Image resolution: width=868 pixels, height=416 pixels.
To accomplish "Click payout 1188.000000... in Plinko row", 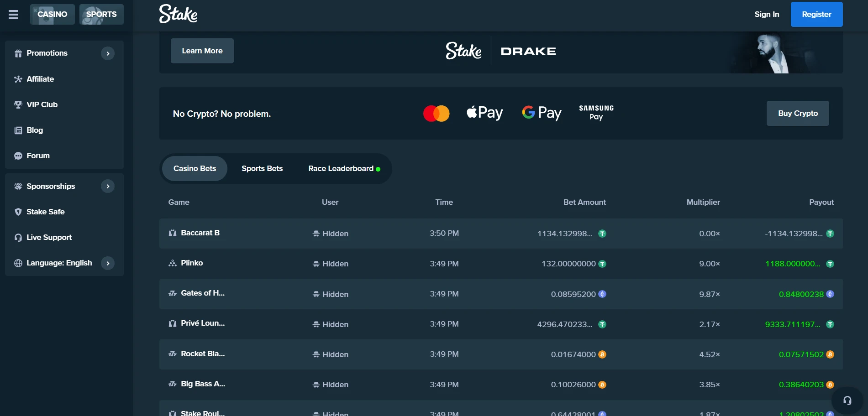I will coord(793,264).
